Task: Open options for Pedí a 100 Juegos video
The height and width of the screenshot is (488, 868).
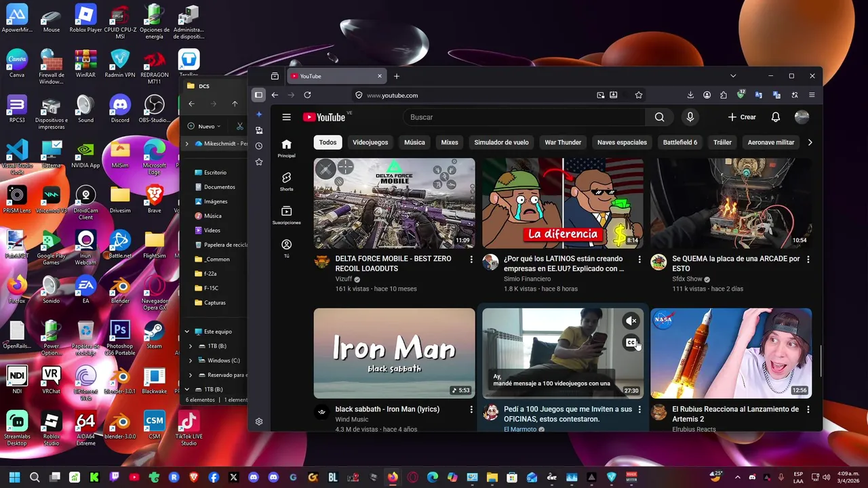Action: pos(639,409)
